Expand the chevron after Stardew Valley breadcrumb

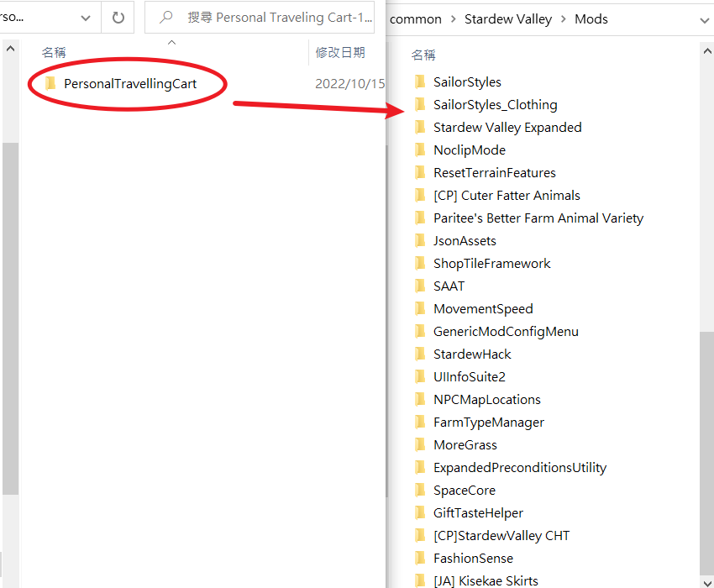(564, 19)
